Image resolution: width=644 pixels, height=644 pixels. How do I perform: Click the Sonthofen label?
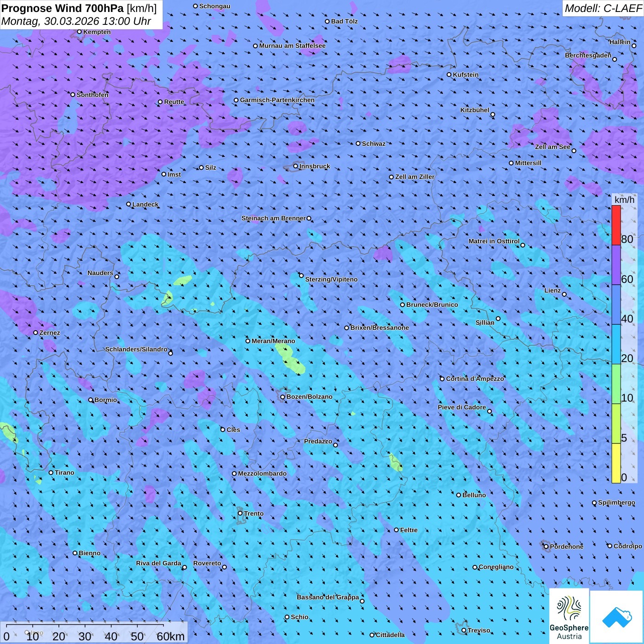tap(92, 95)
